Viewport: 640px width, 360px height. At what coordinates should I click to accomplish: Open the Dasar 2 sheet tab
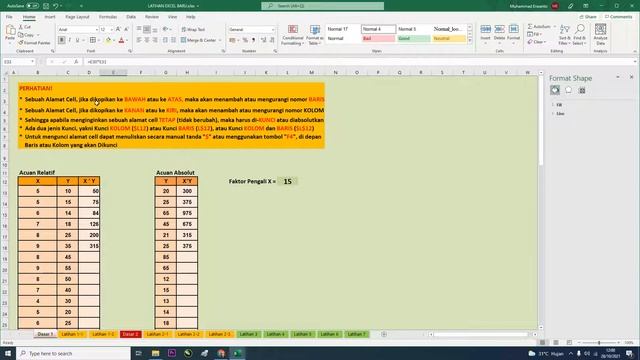click(131, 334)
